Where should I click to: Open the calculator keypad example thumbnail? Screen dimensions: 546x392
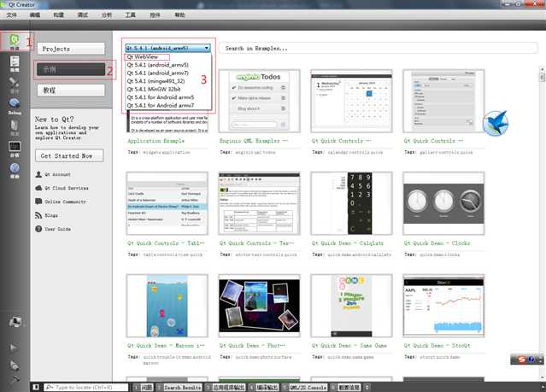(x=351, y=203)
